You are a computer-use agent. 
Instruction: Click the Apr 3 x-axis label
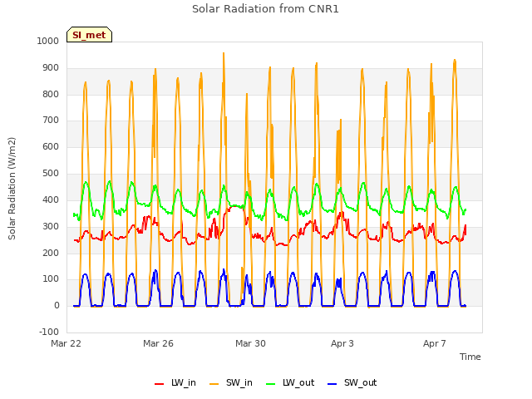[342, 343]
